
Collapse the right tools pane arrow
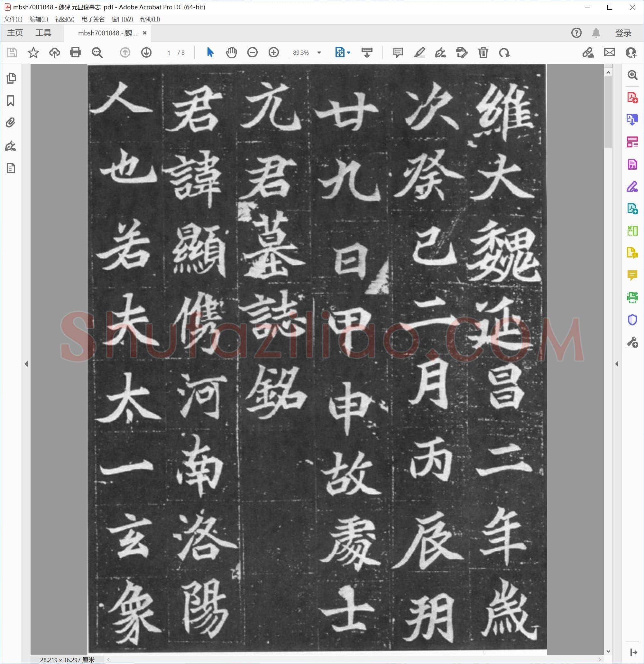click(617, 364)
